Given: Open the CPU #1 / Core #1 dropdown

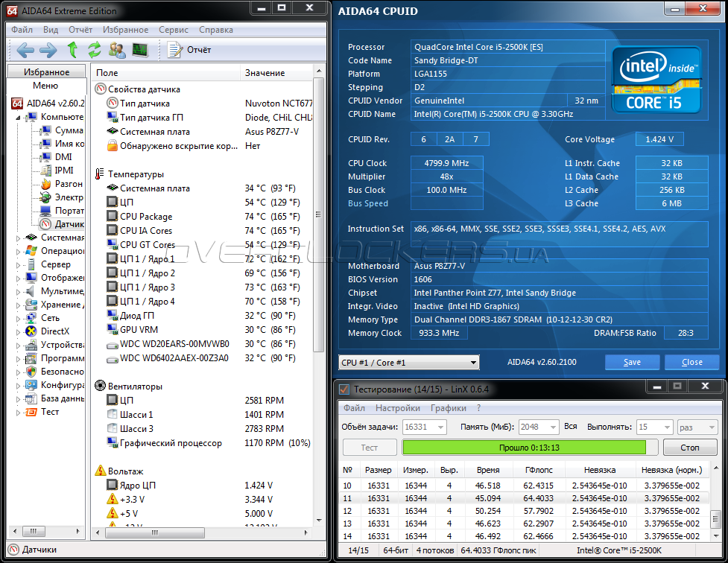Looking at the screenshot, I should point(408,363).
